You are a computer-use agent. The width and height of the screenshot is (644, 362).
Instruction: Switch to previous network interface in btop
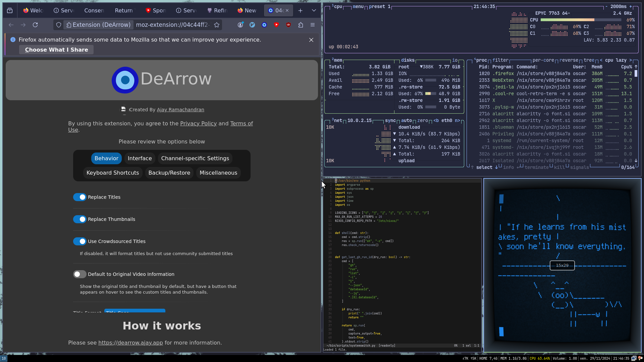436,120
